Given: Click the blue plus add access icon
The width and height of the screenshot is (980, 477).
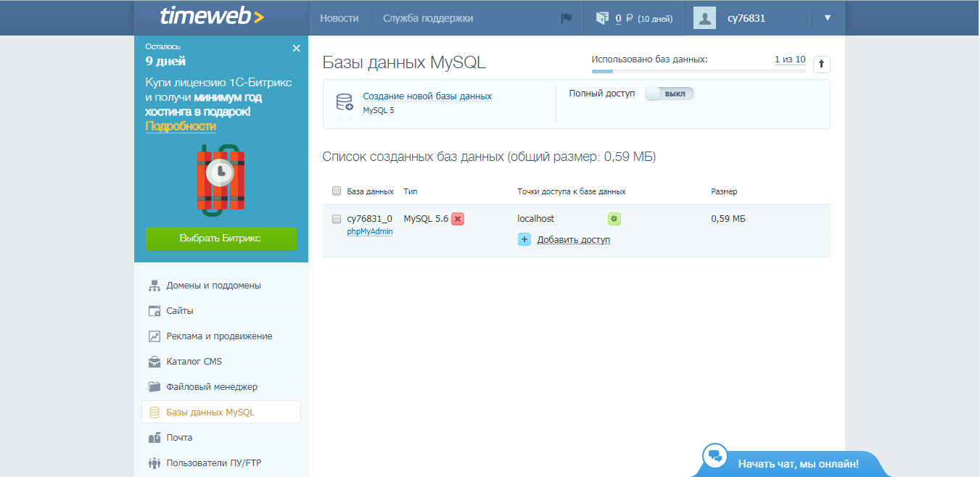Looking at the screenshot, I should [x=524, y=239].
